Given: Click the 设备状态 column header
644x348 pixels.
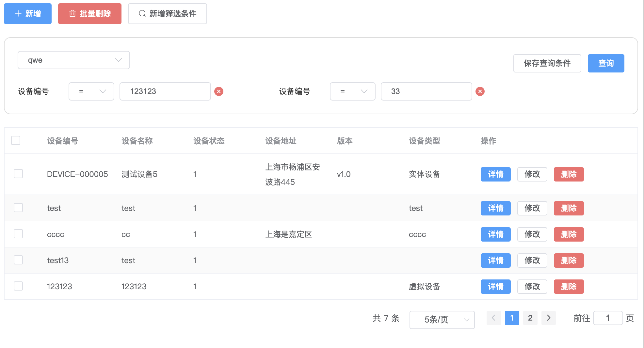Looking at the screenshot, I should coord(209,141).
